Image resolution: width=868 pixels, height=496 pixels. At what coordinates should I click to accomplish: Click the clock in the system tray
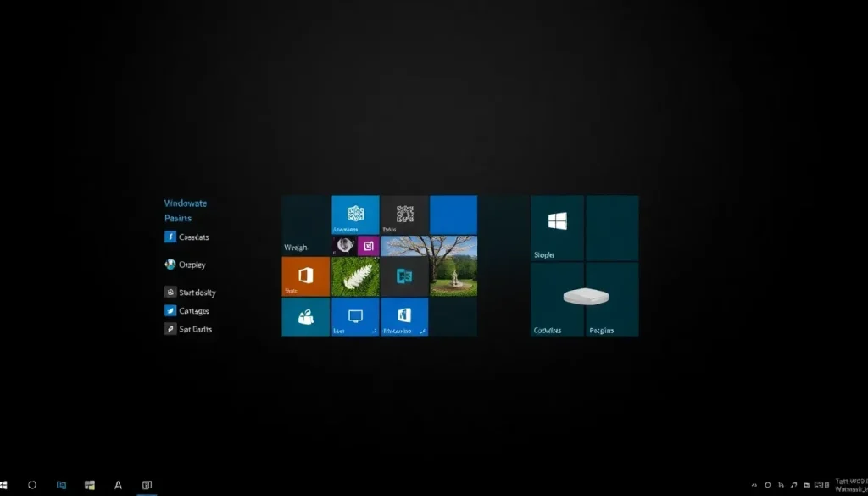pyautogui.click(x=850, y=485)
